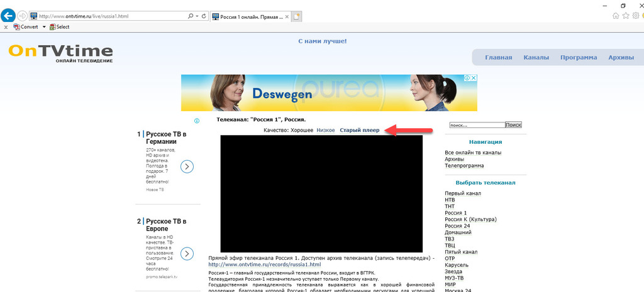
Task: Click the Старый плеер link
Action: pos(360,131)
